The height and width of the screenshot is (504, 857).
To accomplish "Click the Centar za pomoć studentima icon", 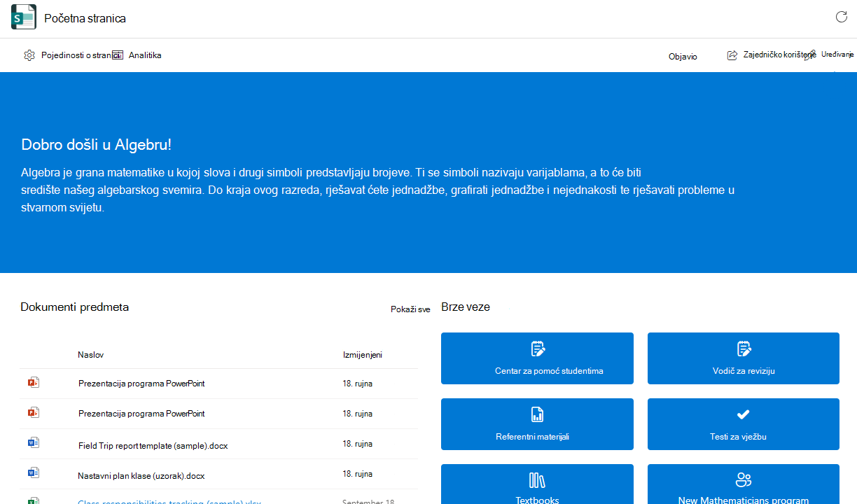I will (537, 349).
